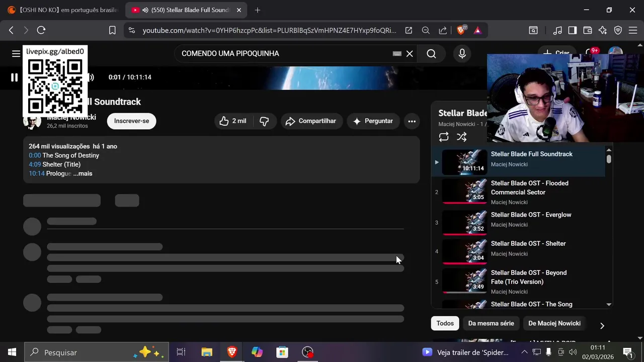This screenshot has width=644, height=362.
Task: Ask about the video with Perguntar
Action: [373, 121]
